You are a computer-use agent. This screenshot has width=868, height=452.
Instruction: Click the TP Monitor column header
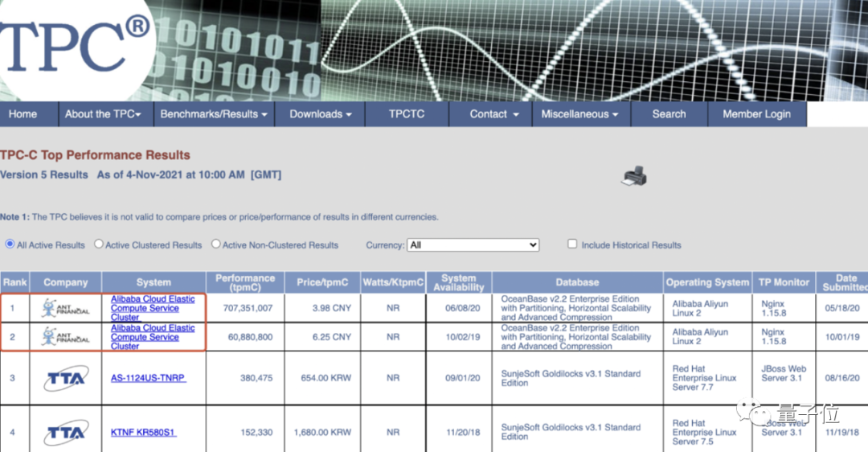pos(784,282)
